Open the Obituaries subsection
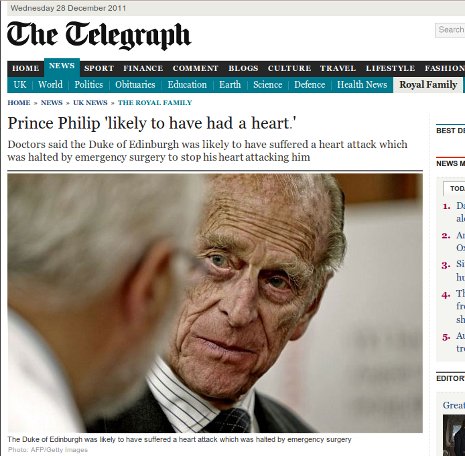The width and height of the screenshot is (465, 456). pyautogui.click(x=135, y=85)
